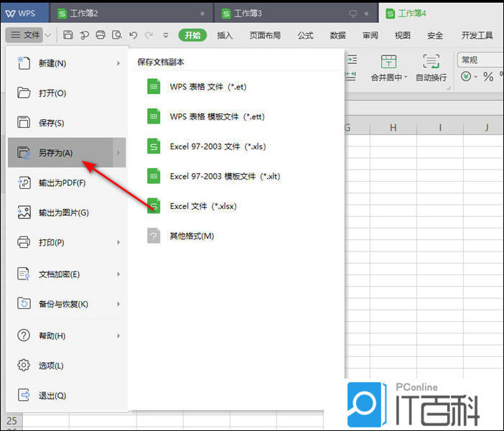Click the print icon in quick toolbar
The height and width of the screenshot is (431, 504).
pos(101,34)
